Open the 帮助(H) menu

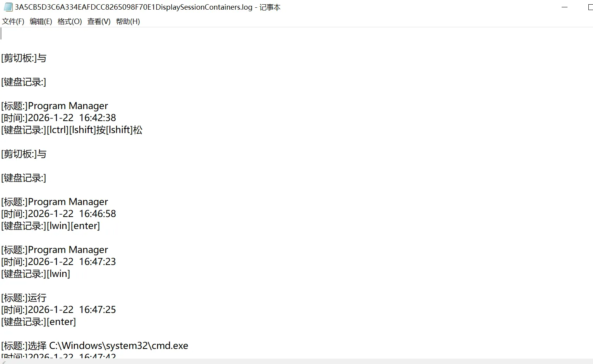128,22
